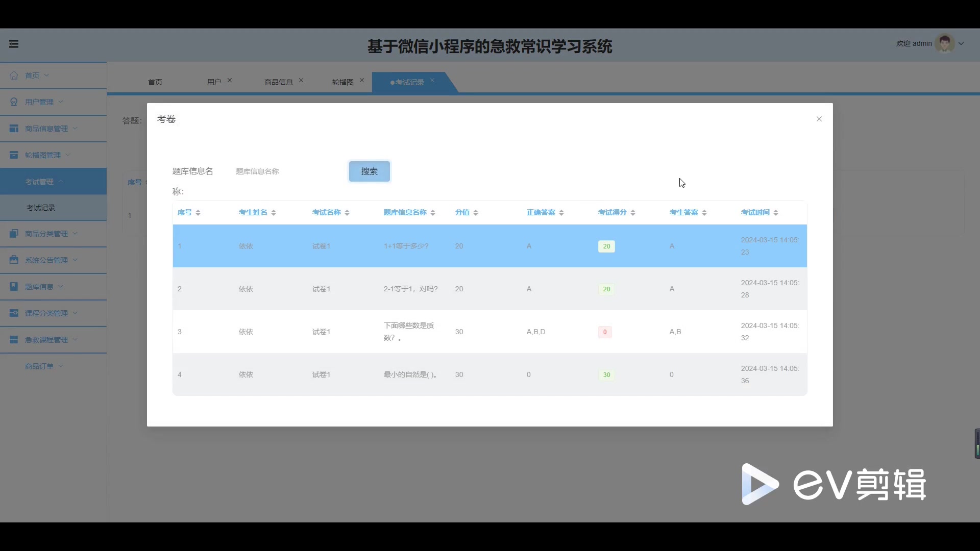The height and width of the screenshot is (551, 980).
Task: Close the 考卷 dialog
Action: point(819,119)
